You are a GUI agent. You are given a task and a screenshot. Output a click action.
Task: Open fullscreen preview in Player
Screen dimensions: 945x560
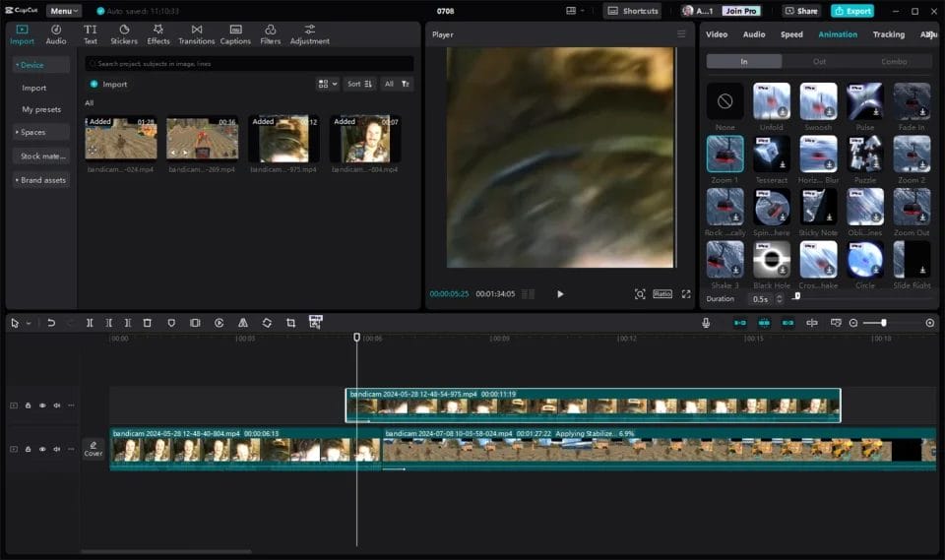(x=686, y=293)
